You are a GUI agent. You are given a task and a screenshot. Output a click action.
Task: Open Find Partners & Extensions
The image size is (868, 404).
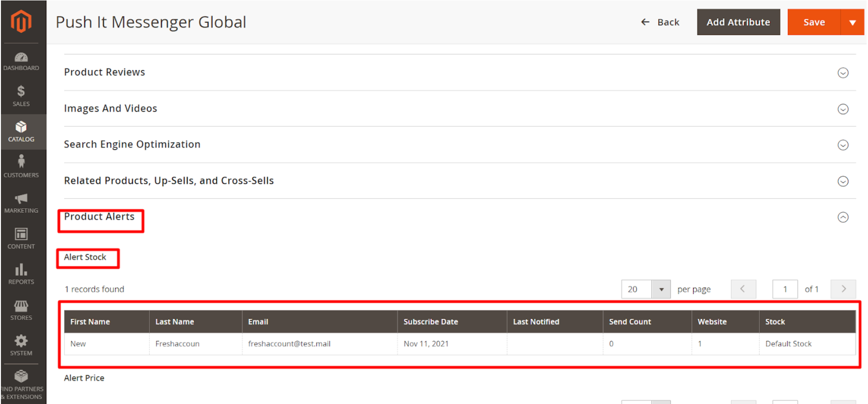[21, 385]
